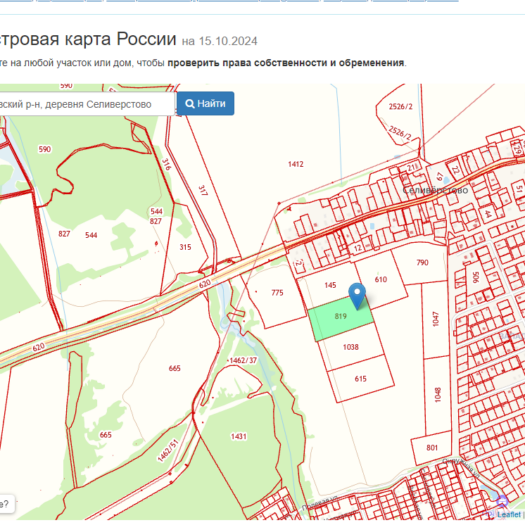
Task: Click parcel label 1412
Action: pos(296,164)
